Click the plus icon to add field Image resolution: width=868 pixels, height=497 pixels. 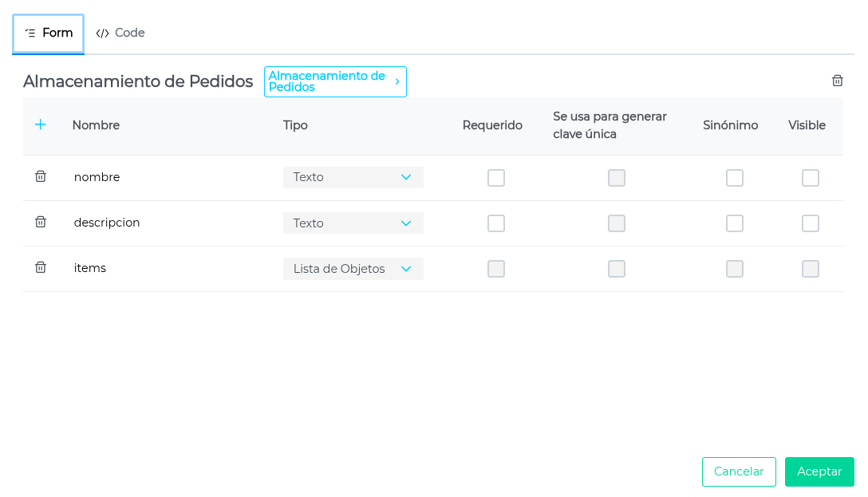coord(41,124)
